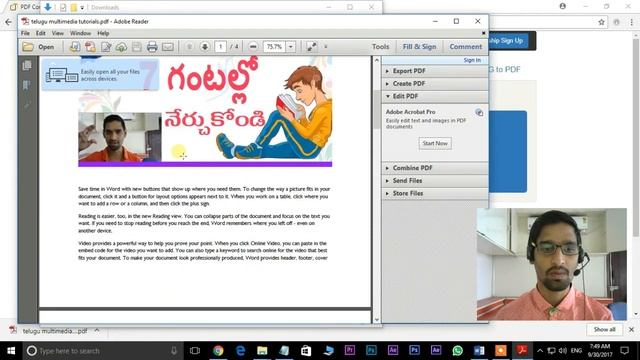Expand the Combine PDF section
Image resolution: width=640 pixels, height=360 pixels.
click(x=435, y=168)
